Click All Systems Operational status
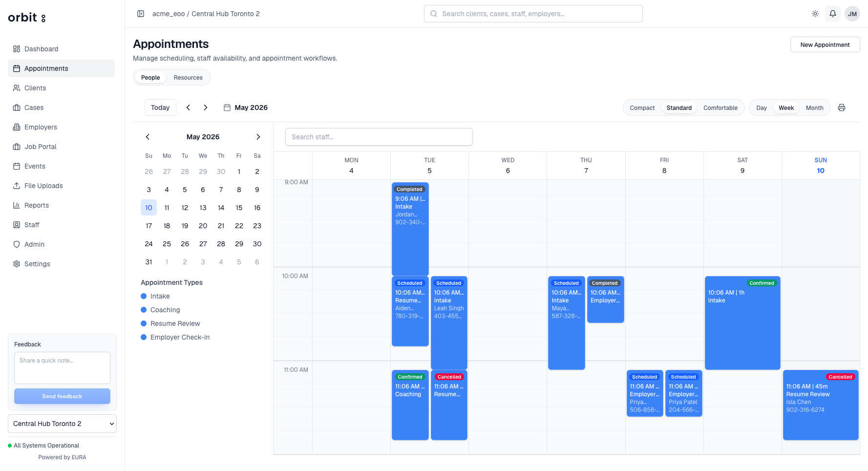Viewport: 868px width, 471px height. [43, 446]
